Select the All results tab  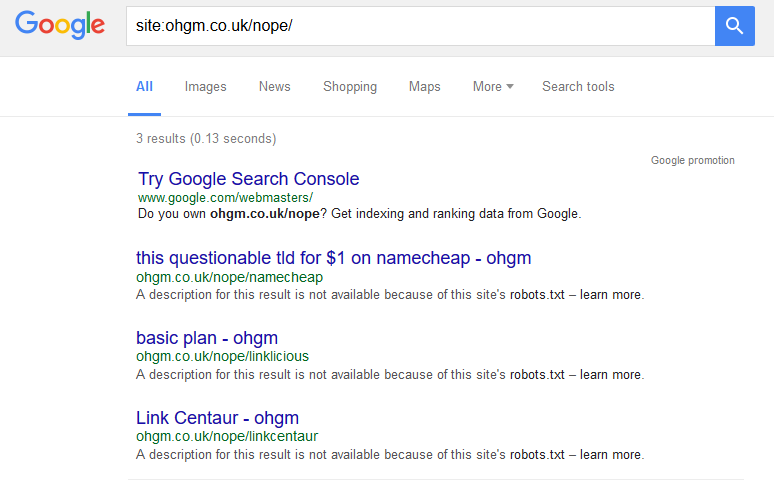point(144,87)
